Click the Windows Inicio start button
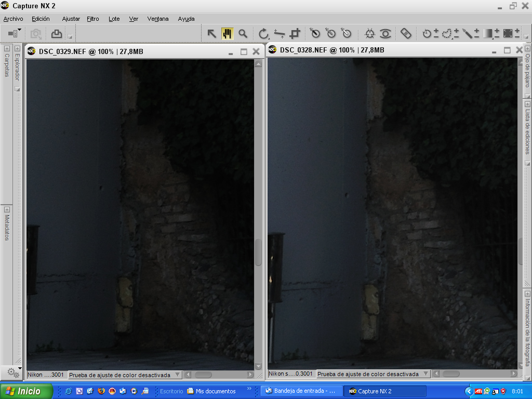The width and height of the screenshot is (532, 399). [x=26, y=391]
